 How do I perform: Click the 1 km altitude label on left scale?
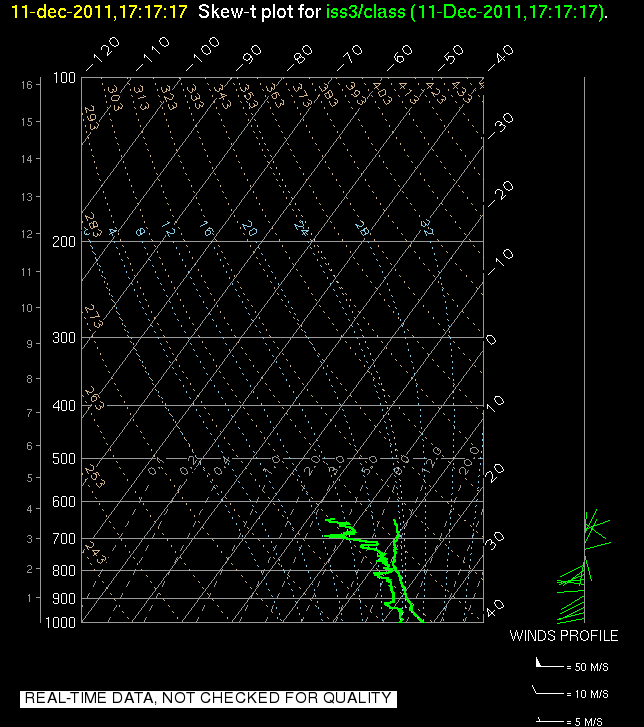click(x=30, y=599)
